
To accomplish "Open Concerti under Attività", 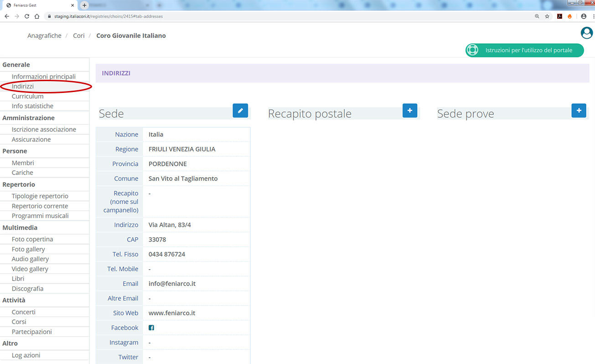I will pos(24,312).
